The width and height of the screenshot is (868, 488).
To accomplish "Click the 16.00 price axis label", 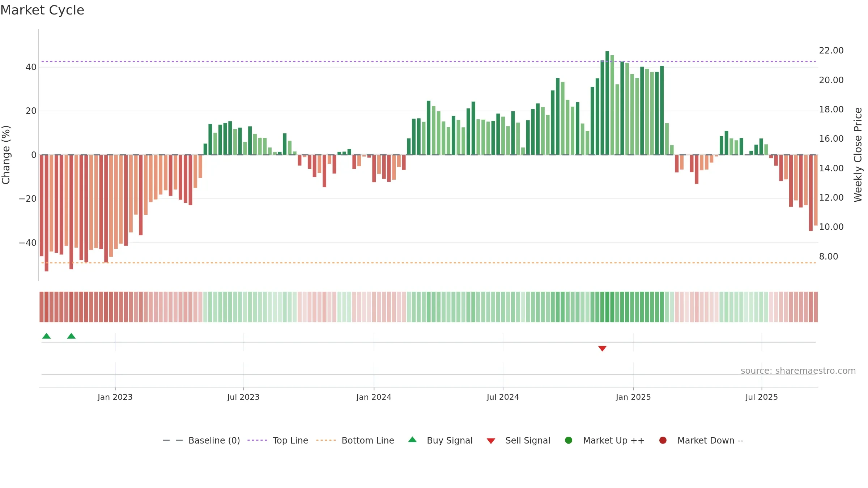I will click(x=831, y=139).
